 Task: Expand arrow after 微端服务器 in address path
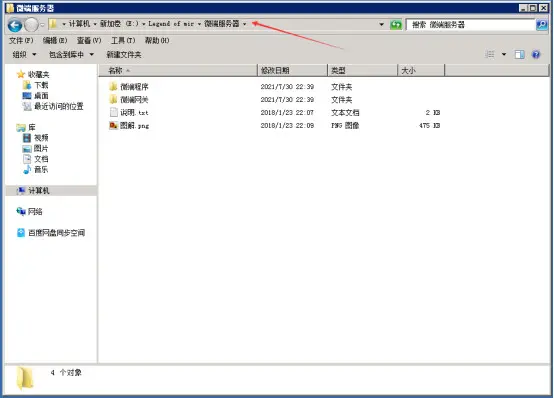(x=244, y=24)
